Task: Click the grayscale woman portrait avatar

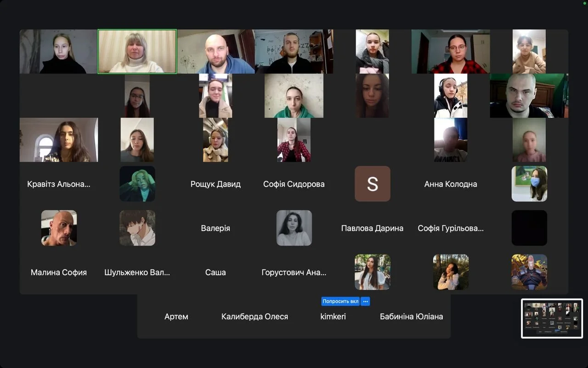Action: (294, 228)
